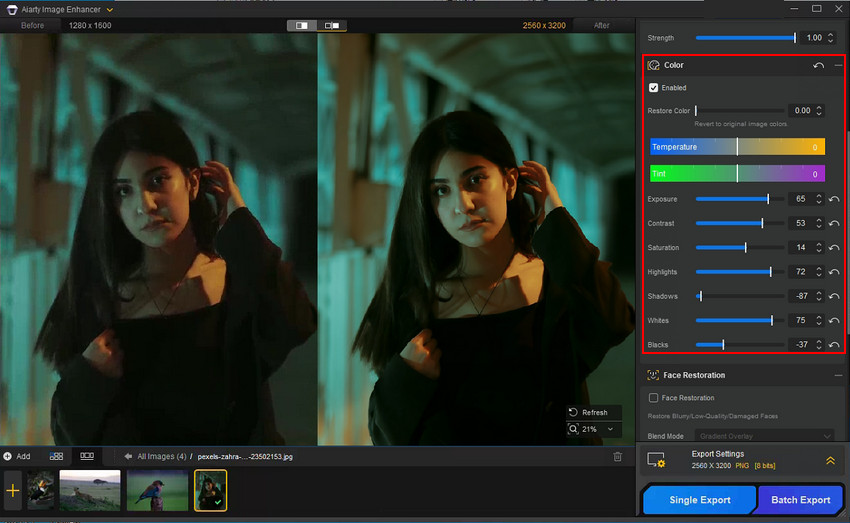Click the Batch Export button
The height and width of the screenshot is (523, 850).
(800, 500)
